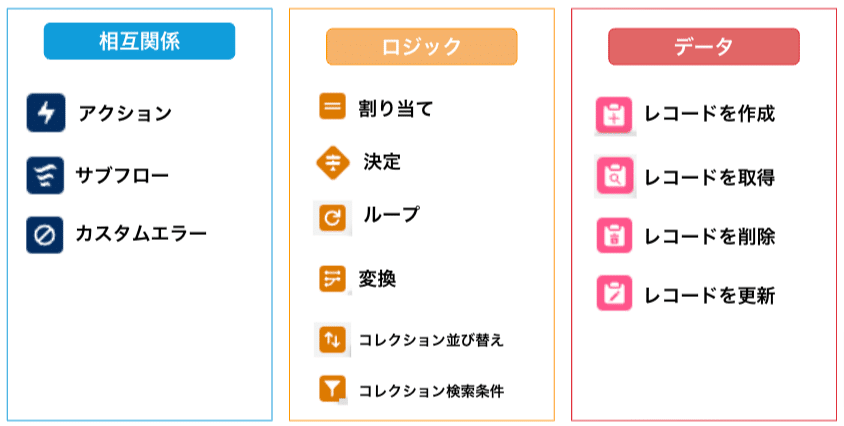
Task: Click the コレクション検索条件 funnel icon
Action: tap(332, 388)
